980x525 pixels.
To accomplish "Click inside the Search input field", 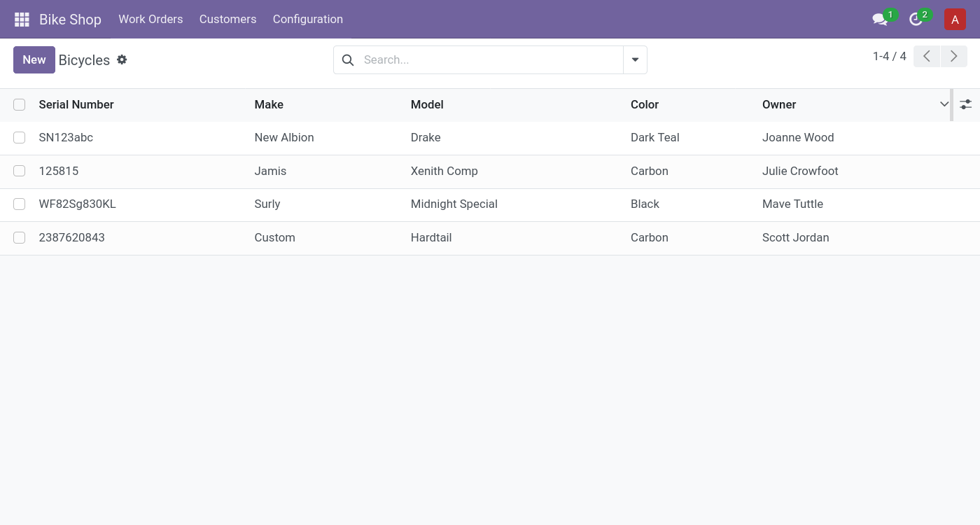I will (x=483, y=59).
